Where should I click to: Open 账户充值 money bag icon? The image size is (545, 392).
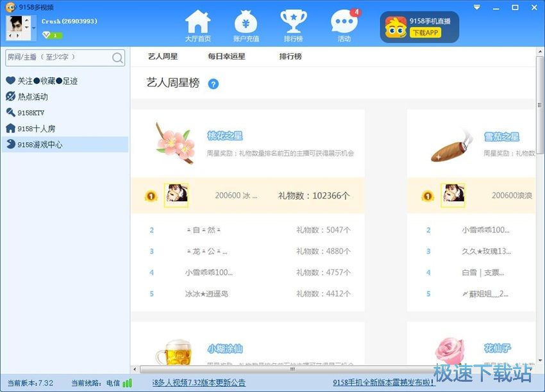click(x=246, y=26)
